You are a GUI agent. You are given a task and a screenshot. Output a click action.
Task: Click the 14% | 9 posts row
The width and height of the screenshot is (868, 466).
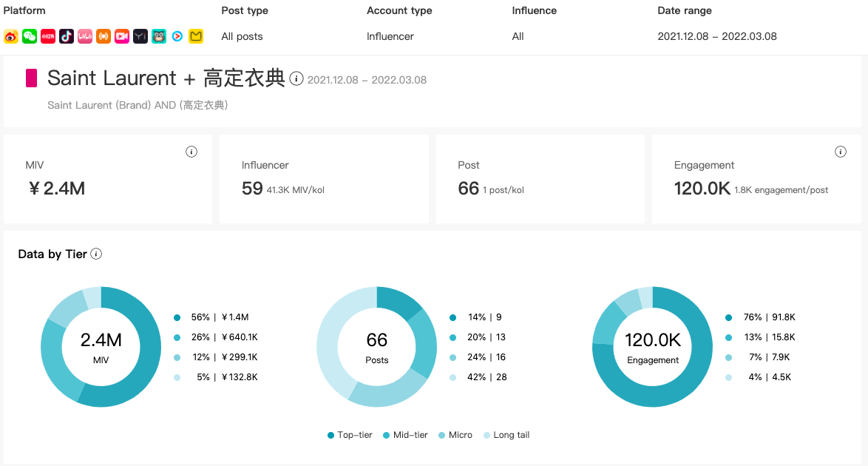point(475,317)
